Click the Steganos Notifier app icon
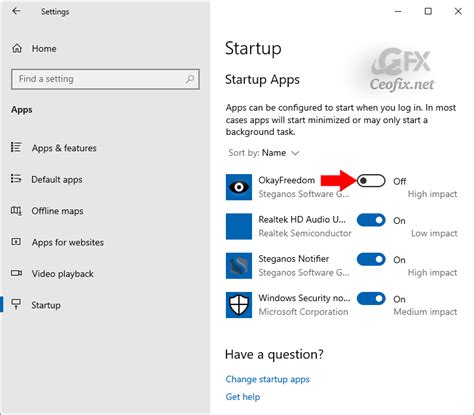Viewport: 474px width, 415px height. (x=239, y=266)
